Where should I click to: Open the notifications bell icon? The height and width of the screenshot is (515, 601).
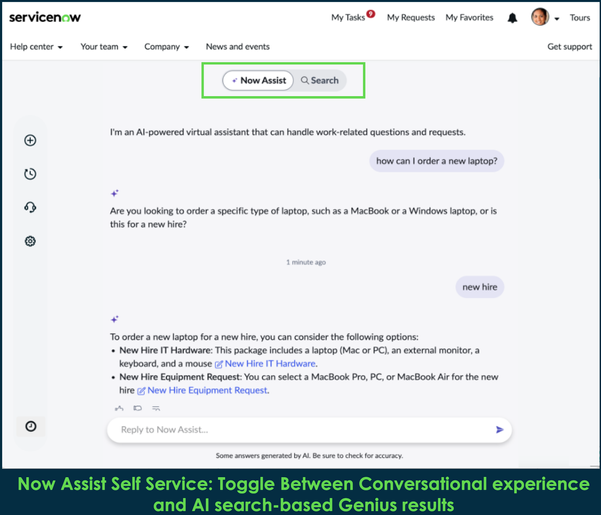pos(512,18)
